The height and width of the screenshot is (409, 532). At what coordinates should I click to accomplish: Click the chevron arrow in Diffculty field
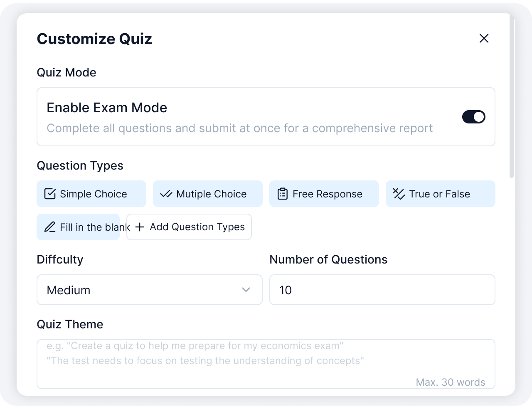pos(246,290)
